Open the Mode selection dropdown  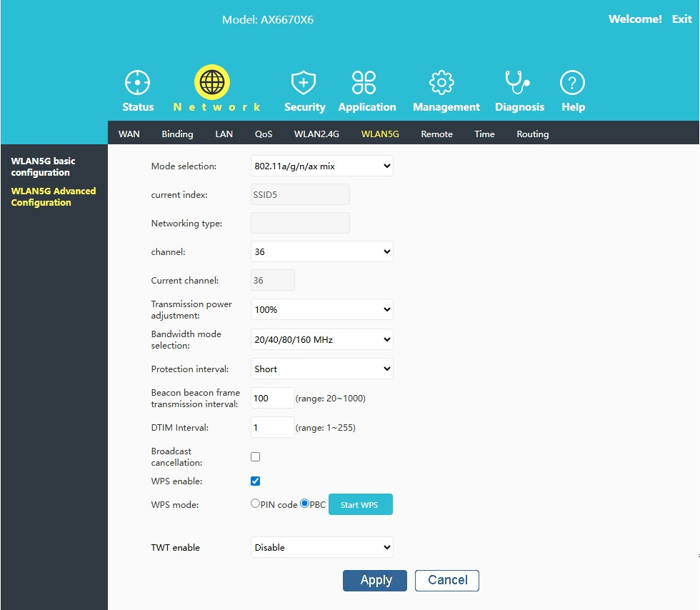click(321, 166)
